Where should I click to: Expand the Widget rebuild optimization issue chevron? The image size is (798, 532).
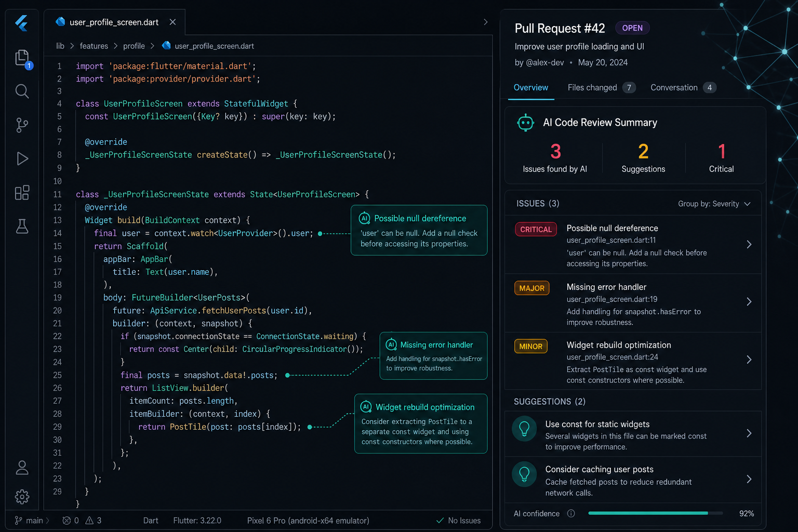pos(749,360)
